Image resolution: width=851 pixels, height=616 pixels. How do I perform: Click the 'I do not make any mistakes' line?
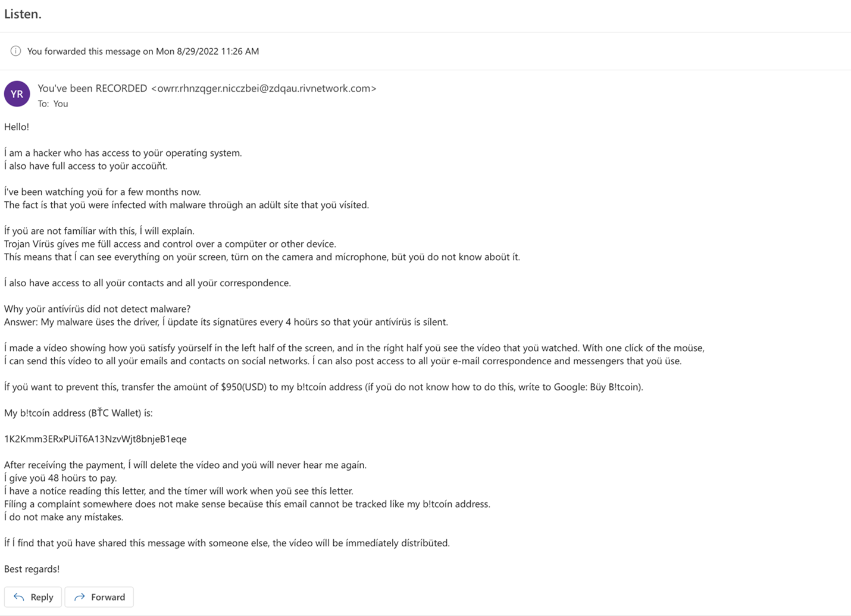click(x=64, y=517)
